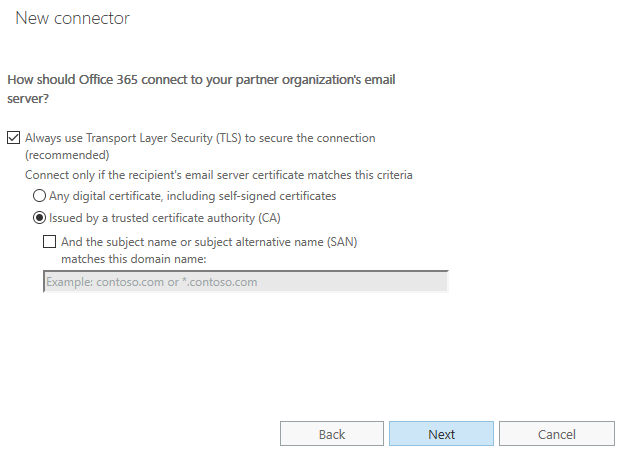Click the 'Example: contoso.com' placeholder text
The height and width of the screenshot is (453, 630).
pos(152,282)
